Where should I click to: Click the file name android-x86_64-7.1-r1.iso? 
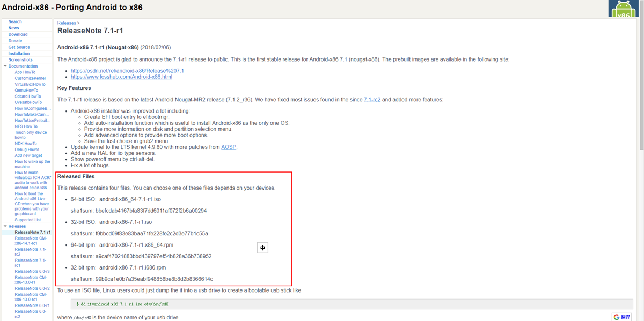130,199
